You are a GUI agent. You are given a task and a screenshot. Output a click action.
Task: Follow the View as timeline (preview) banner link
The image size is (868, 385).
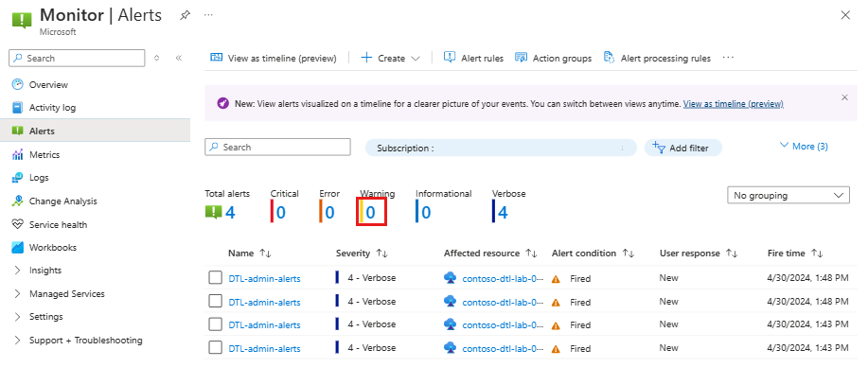pos(733,103)
